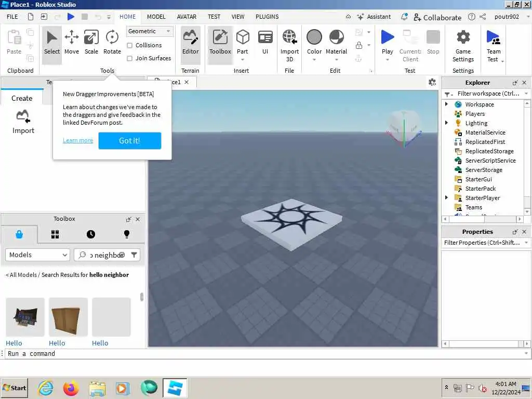
Task: Click the lock tool in Edit group
Action: coord(358,45)
